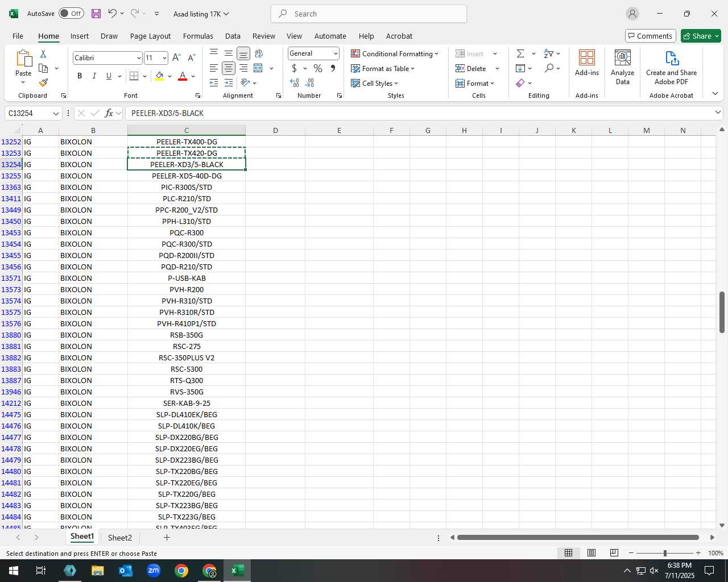The height and width of the screenshot is (582, 728).
Task: Open the General number format dropdown
Action: (x=336, y=53)
